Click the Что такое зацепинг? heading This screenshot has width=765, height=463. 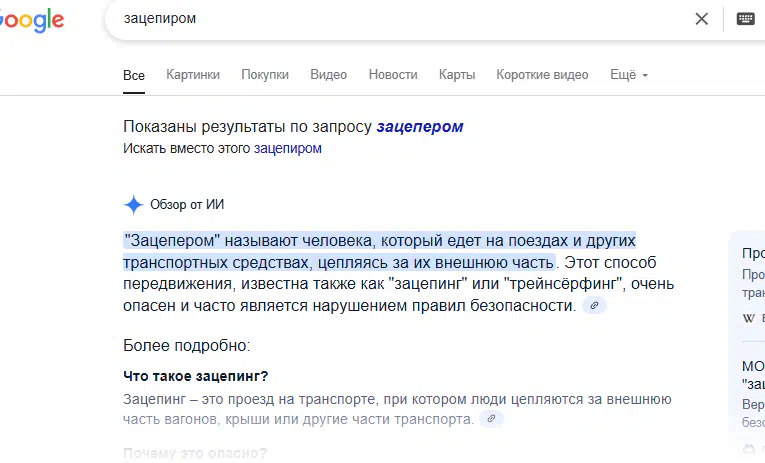(196, 376)
